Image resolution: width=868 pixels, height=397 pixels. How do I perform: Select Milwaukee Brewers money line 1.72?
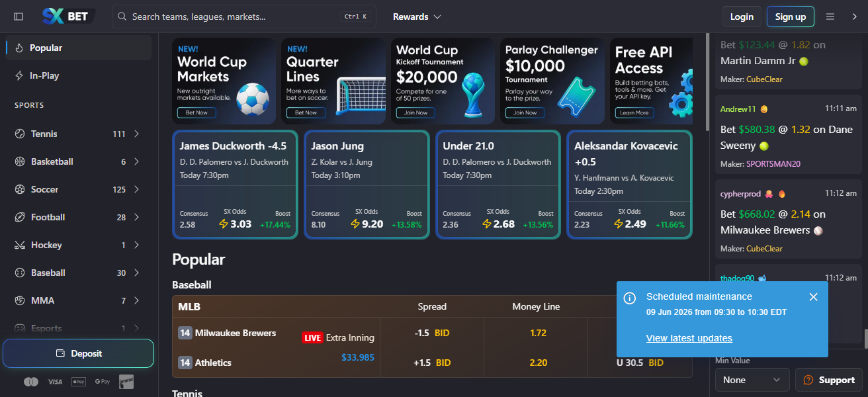point(538,333)
